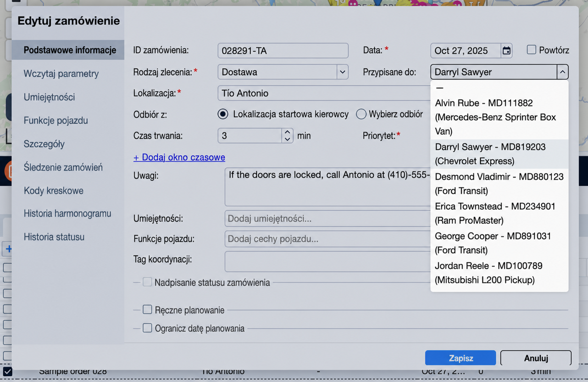
Task: Collapse the Przypisane do dropdown arrow
Action: coord(562,72)
